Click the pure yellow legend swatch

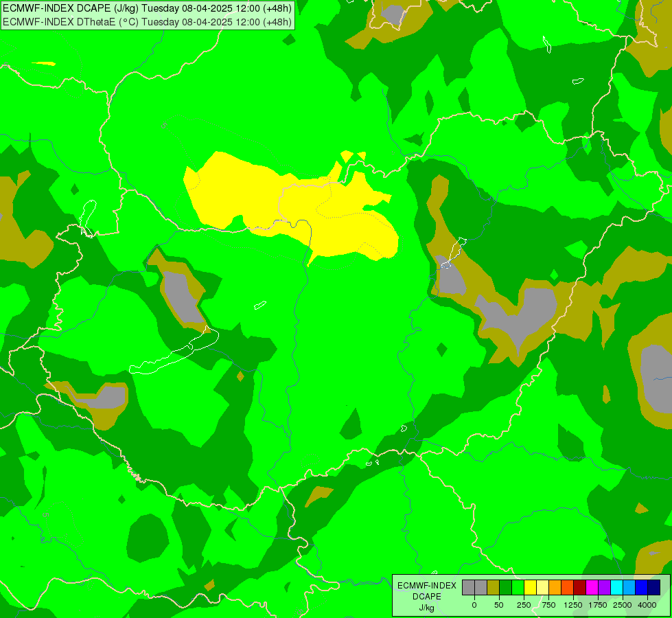(x=530, y=588)
